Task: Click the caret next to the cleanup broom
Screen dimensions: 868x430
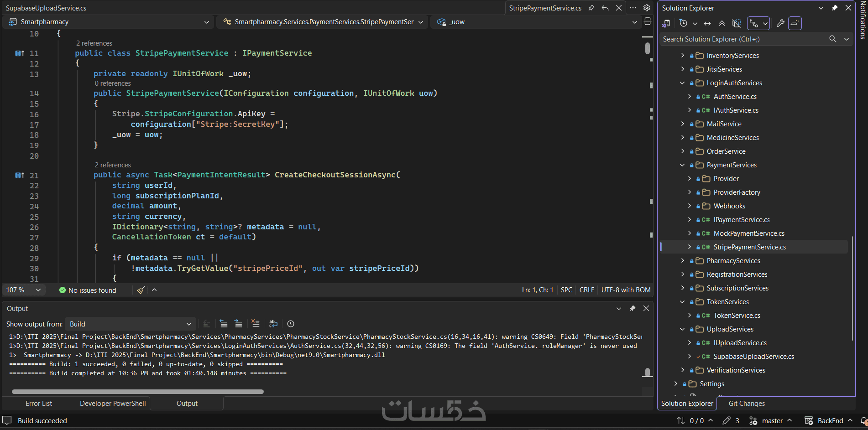Action: pos(154,290)
